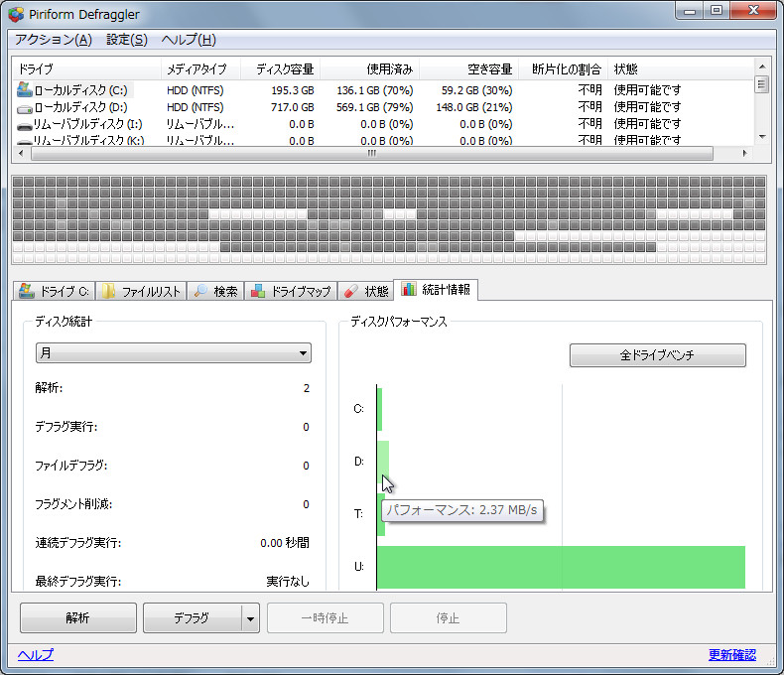Click the ドライブマップ blocks icon

(x=258, y=291)
